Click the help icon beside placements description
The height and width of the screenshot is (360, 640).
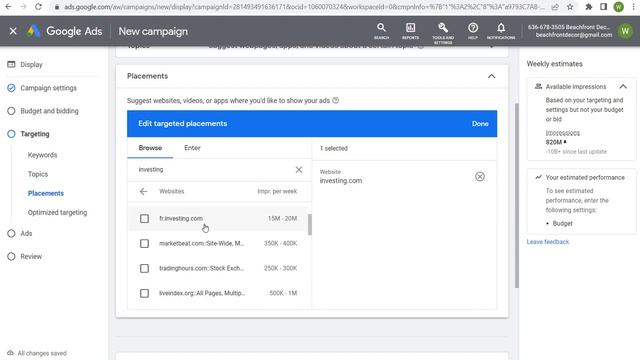(x=336, y=100)
